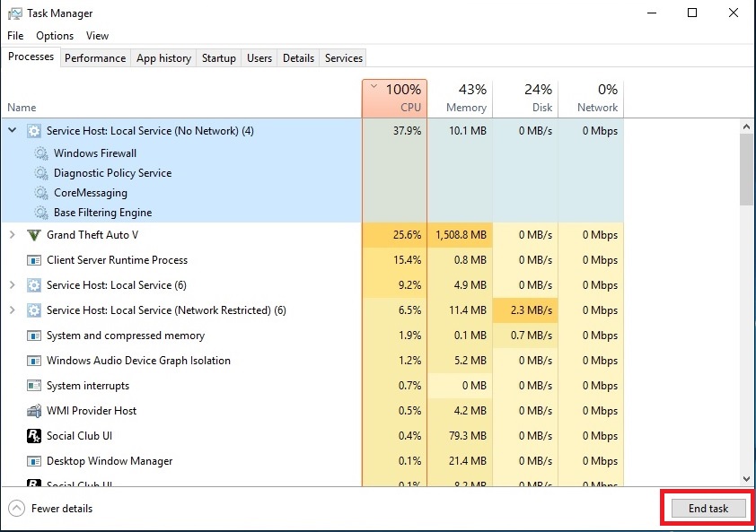Click the vertical scrollbar down arrow
Screen dimensions: 756x532
(746, 480)
